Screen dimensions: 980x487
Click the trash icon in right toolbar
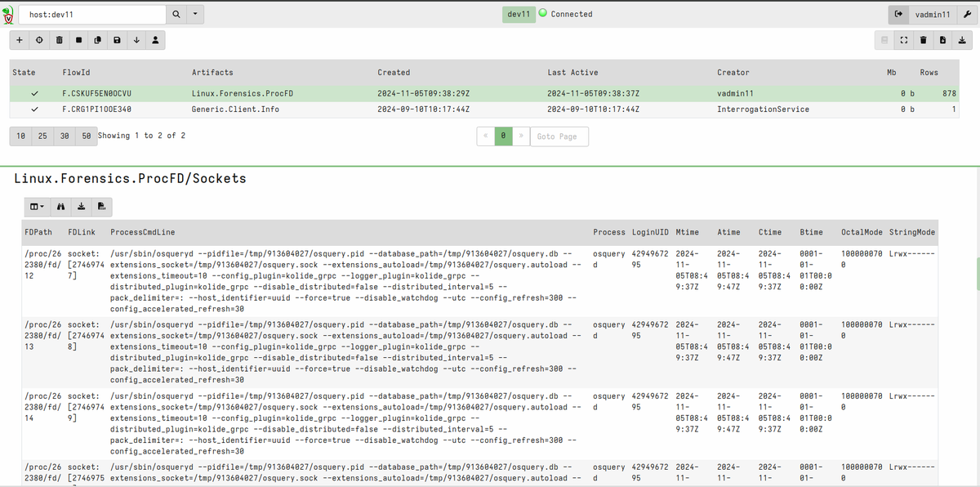pos(923,39)
